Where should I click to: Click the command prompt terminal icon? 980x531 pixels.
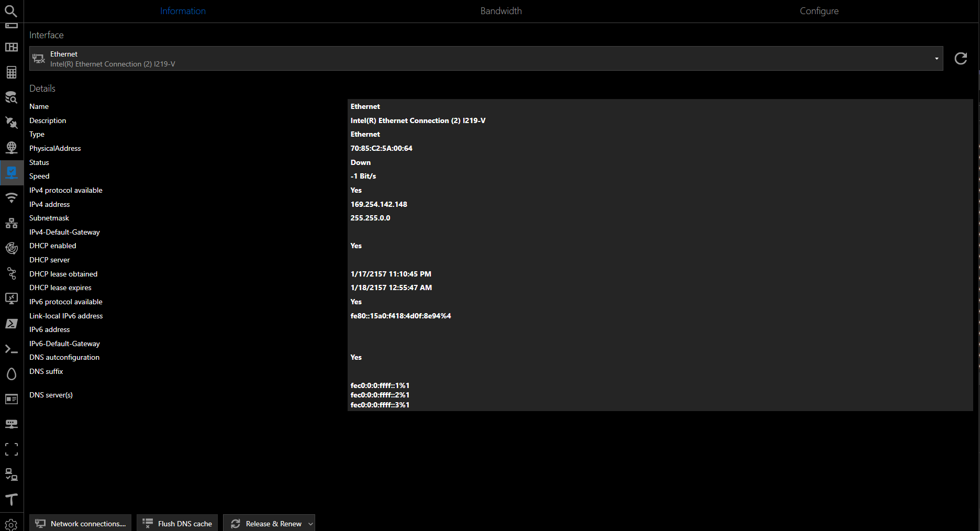12,349
